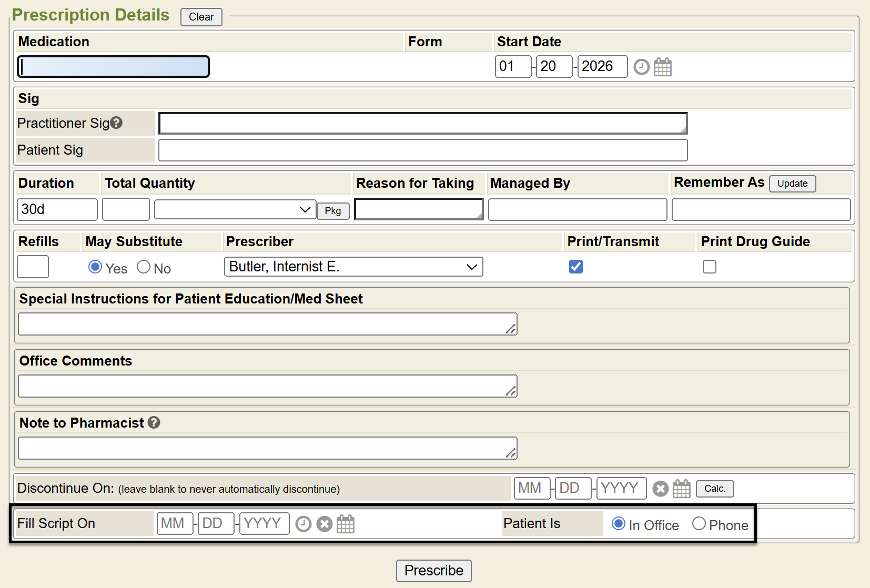Click the Pkg button
This screenshot has height=588, width=870.
click(333, 211)
